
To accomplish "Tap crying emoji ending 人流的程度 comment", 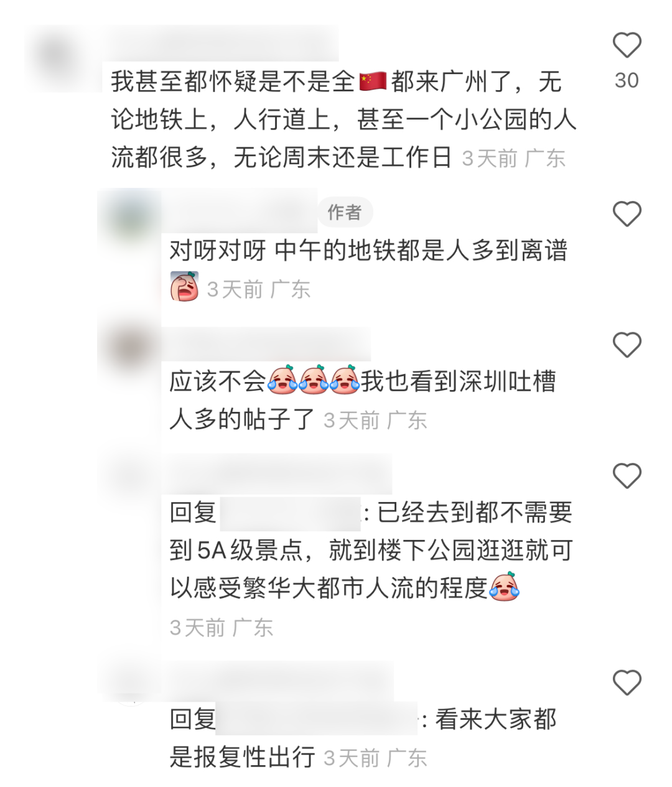I will pos(505,587).
